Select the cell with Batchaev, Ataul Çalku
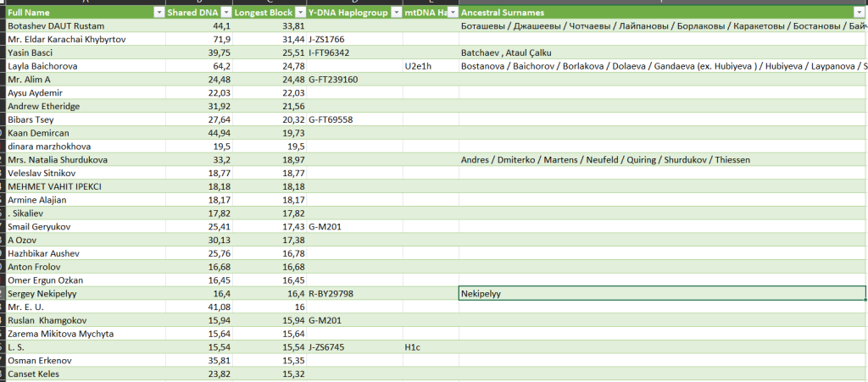 click(661, 53)
